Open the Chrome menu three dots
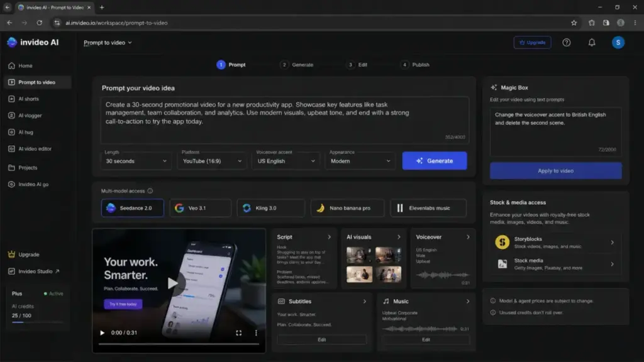 click(x=635, y=23)
